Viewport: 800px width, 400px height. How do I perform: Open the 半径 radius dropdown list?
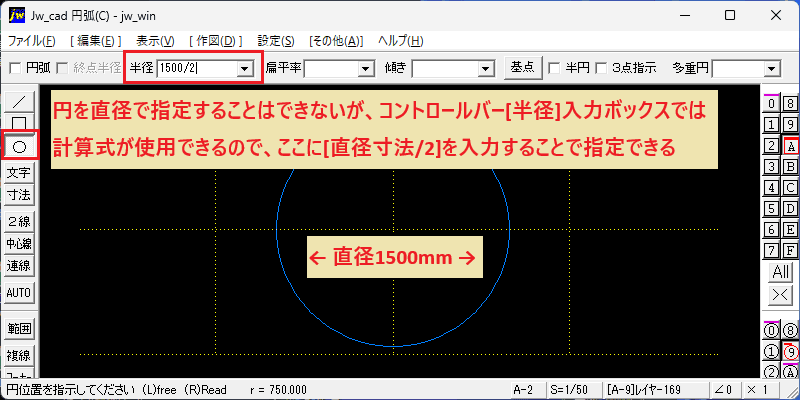pyautogui.click(x=244, y=68)
